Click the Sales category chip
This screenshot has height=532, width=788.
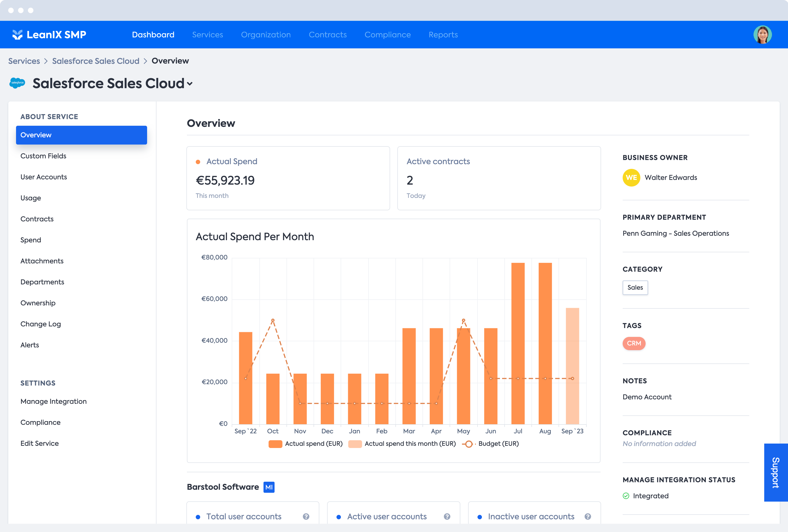click(x=635, y=288)
